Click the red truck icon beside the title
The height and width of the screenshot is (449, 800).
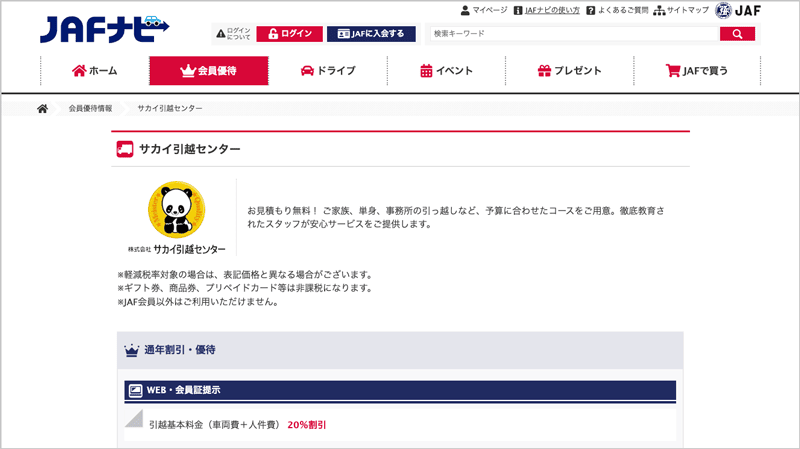pos(124,149)
